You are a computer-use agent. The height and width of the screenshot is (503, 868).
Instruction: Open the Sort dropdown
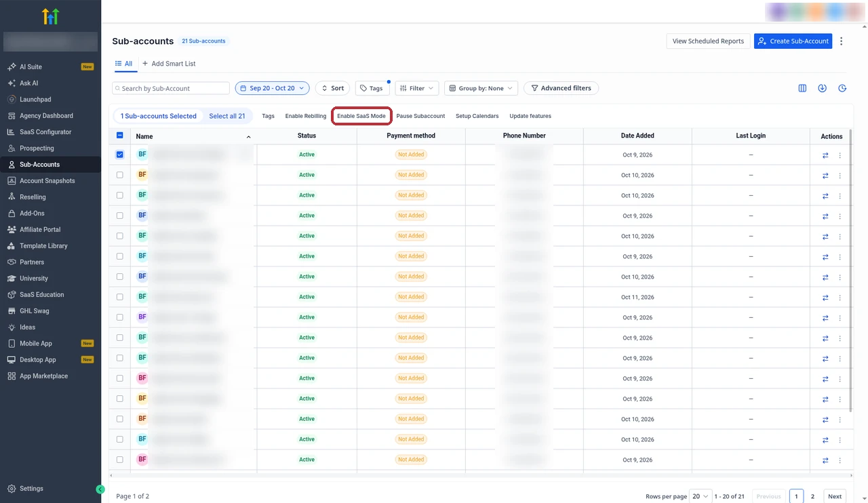[332, 88]
